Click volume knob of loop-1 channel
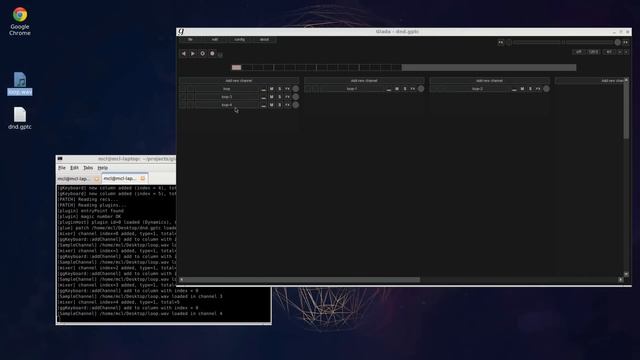Screen dimensions: 640x360 421,89
